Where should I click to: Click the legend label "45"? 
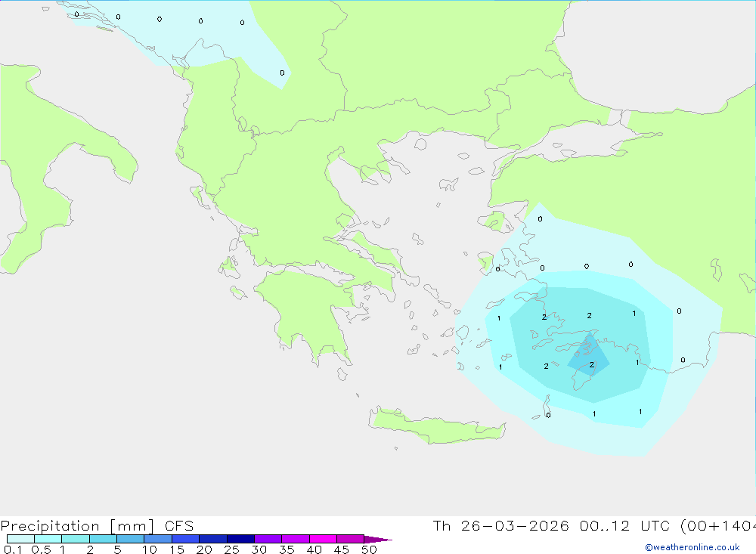click(x=342, y=549)
